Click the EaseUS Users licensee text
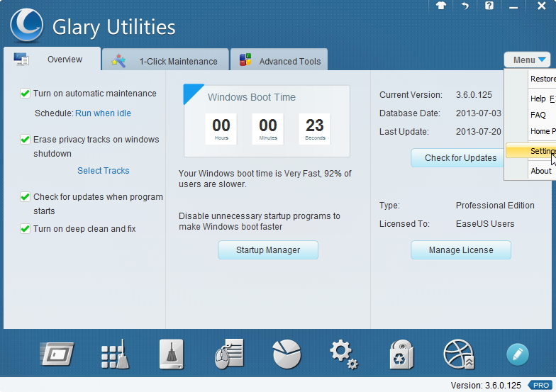Image resolution: width=556 pixels, height=392 pixels. click(485, 224)
